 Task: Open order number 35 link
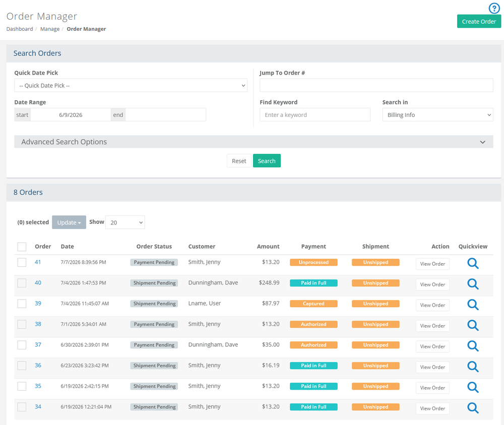click(38, 386)
